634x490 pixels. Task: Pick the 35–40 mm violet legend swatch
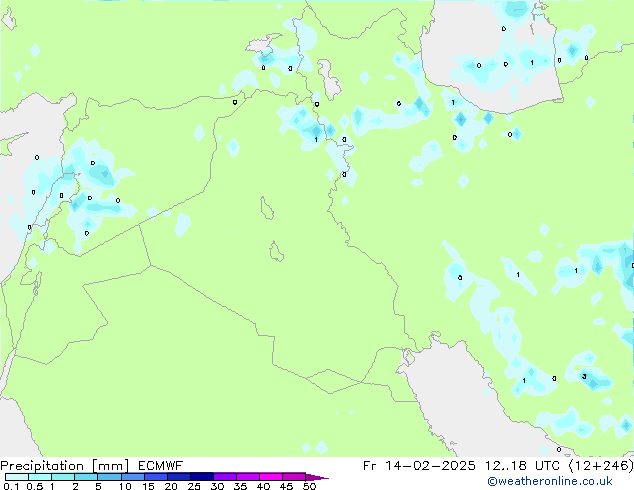248,477
